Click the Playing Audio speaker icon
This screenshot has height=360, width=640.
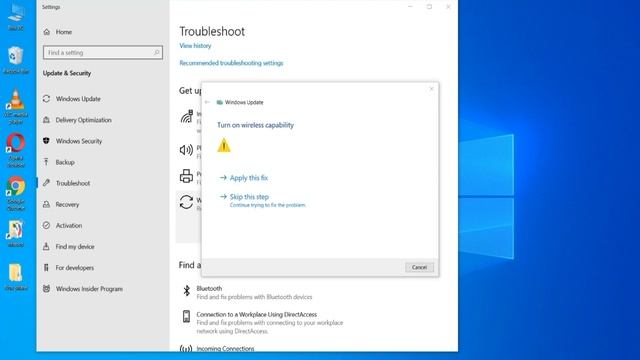(x=187, y=150)
